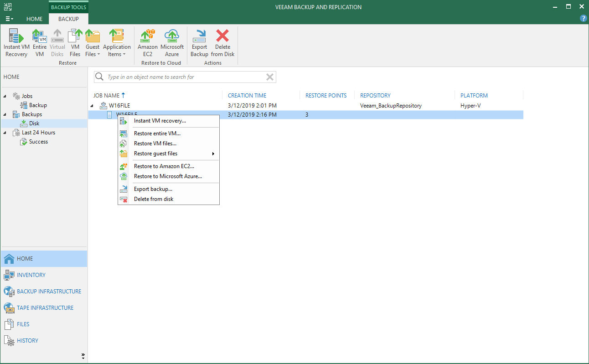Open the INVENTORY view
589x364 pixels.
point(44,275)
